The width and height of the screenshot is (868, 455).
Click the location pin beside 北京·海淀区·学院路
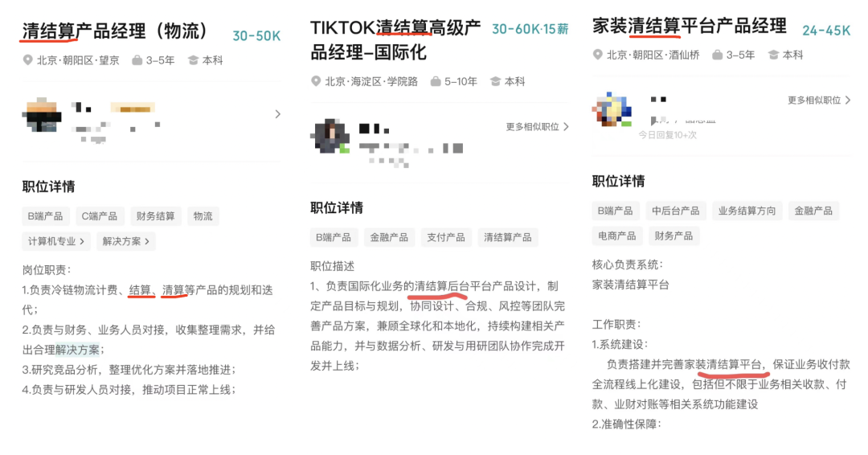point(316,81)
